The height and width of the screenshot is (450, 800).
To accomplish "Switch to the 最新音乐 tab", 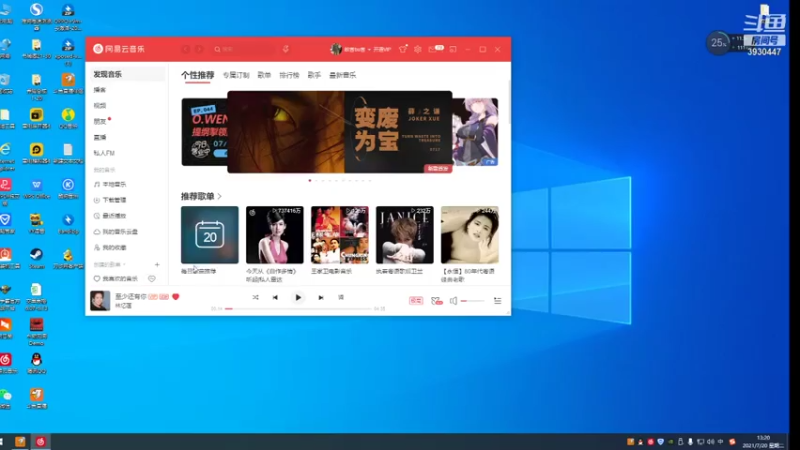I will pos(342,75).
